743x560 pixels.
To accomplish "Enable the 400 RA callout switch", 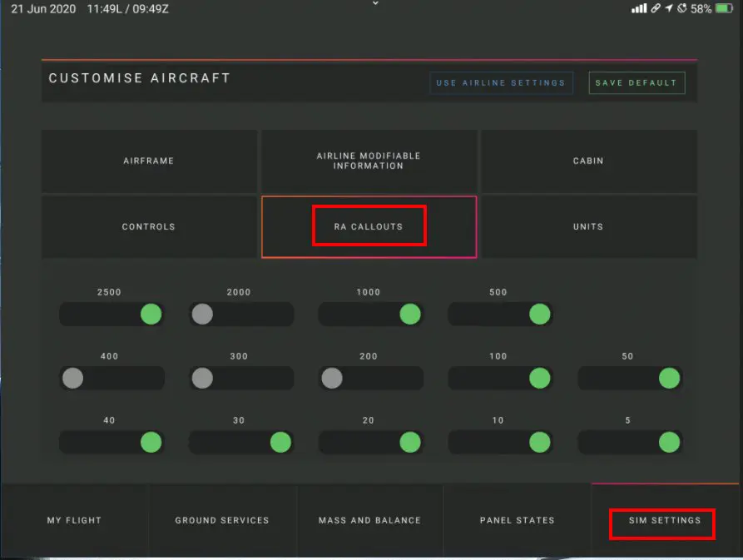I will pos(111,378).
